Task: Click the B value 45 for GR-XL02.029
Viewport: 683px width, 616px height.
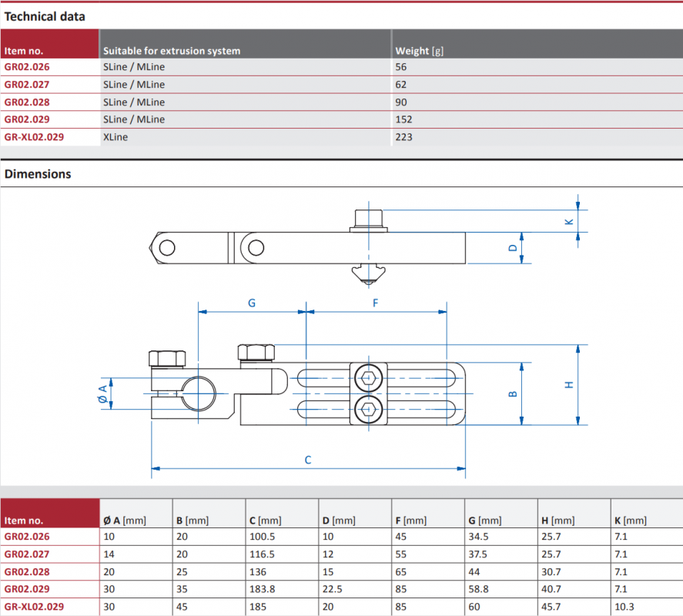Action: click(x=182, y=607)
